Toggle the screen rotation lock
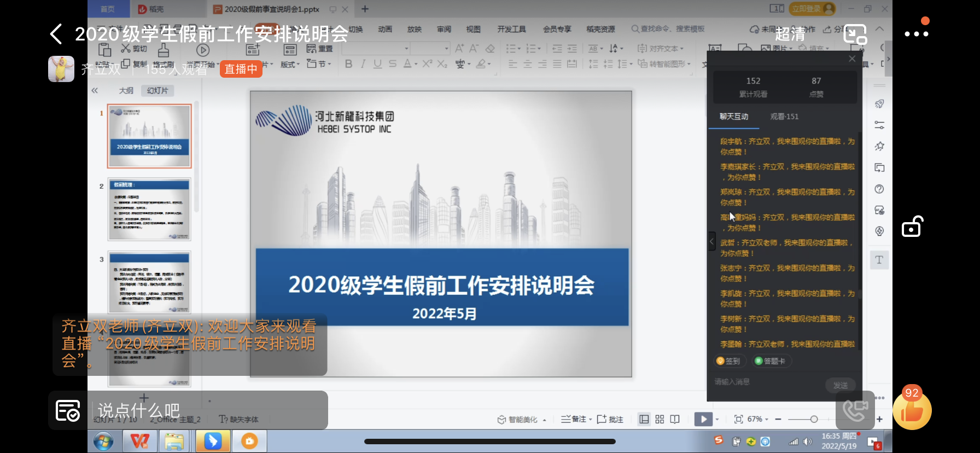The height and width of the screenshot is (453, 980). pyautogui.click(x=912, y=226)
